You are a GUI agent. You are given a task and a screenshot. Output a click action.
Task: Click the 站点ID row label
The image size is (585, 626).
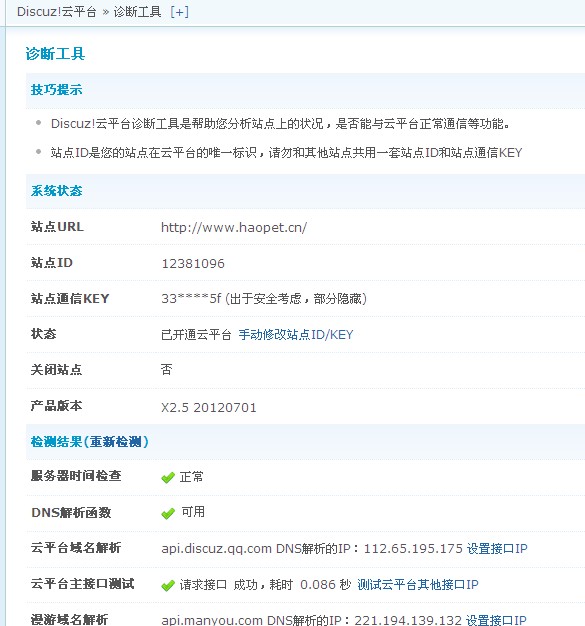coord(52,263)
